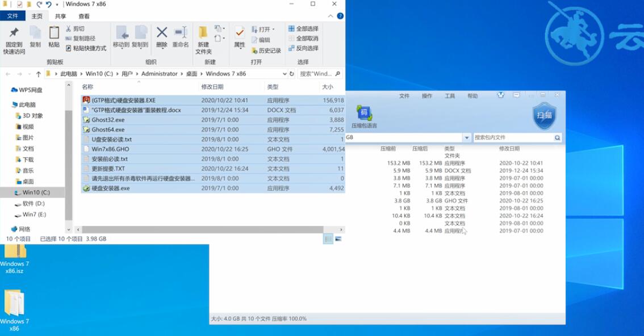Select the 硬盘安装器.exe file
The height and width of the screenshot is (336, 644).
[x=213, y=188]
